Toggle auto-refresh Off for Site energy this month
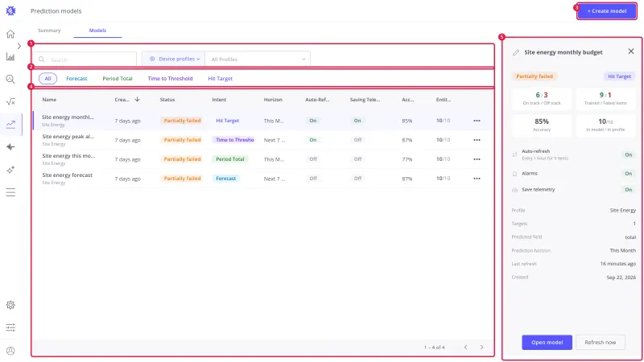The height and width of the screenshot is (362, 644). click(x=313, y=159)
